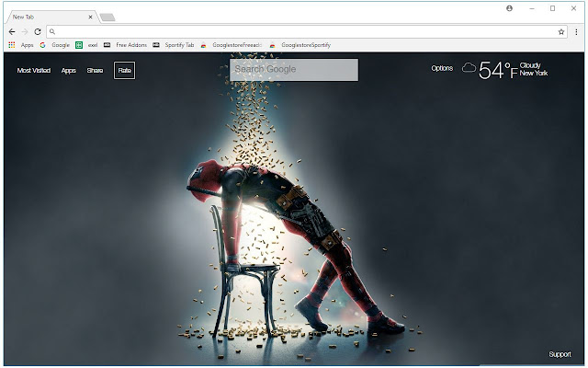Viewport: 588px width, 368px height.
Task: Open the Support link
Action: tap(560, 354)
